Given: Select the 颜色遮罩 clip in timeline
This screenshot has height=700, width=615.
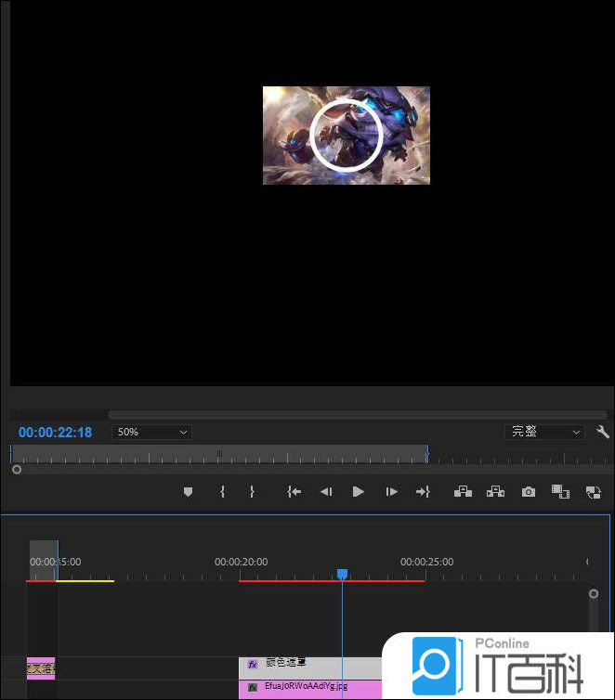Looking at the screenshot, I should (310, 668).
